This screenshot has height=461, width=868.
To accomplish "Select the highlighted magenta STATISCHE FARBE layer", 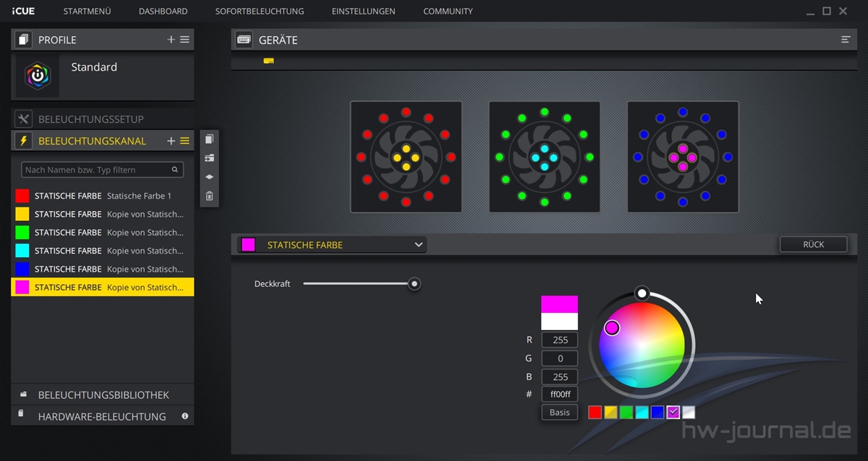I will (x=103, y=288).
